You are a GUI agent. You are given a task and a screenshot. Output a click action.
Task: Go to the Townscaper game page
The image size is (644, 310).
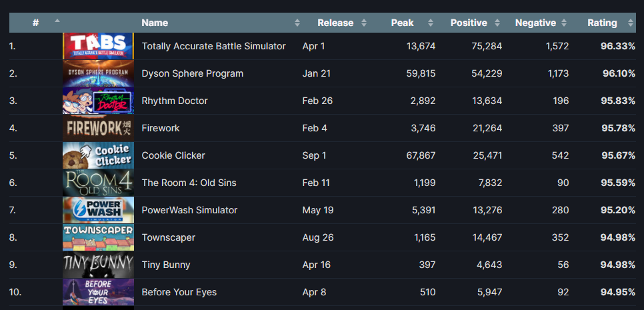[168, 237]
